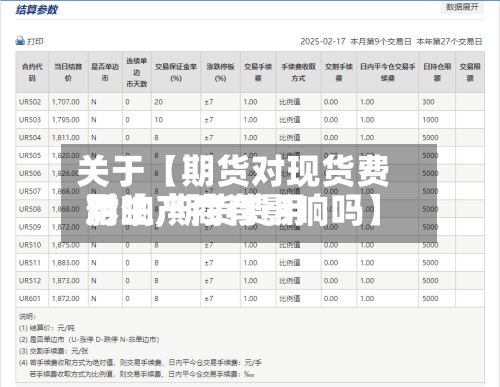Click the 本年第27个交易日 text

pyautogui.click(x=449, y=42)
